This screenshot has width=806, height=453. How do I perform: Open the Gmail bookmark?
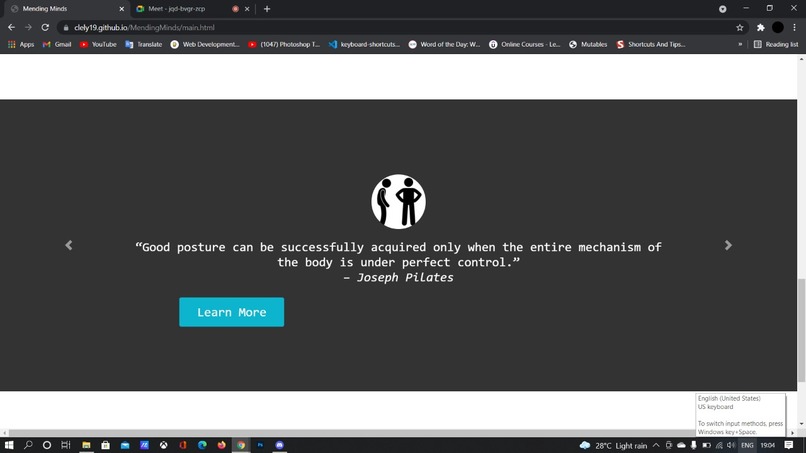57,44
